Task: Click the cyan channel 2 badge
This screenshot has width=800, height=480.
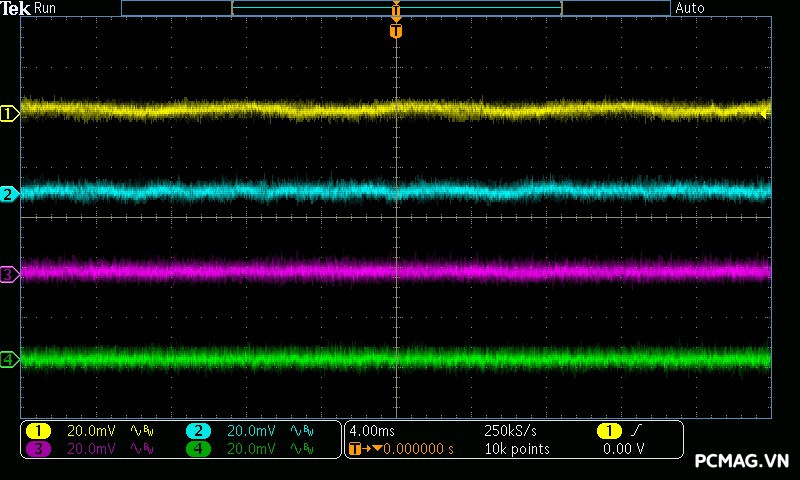Action: coord(198,430)
